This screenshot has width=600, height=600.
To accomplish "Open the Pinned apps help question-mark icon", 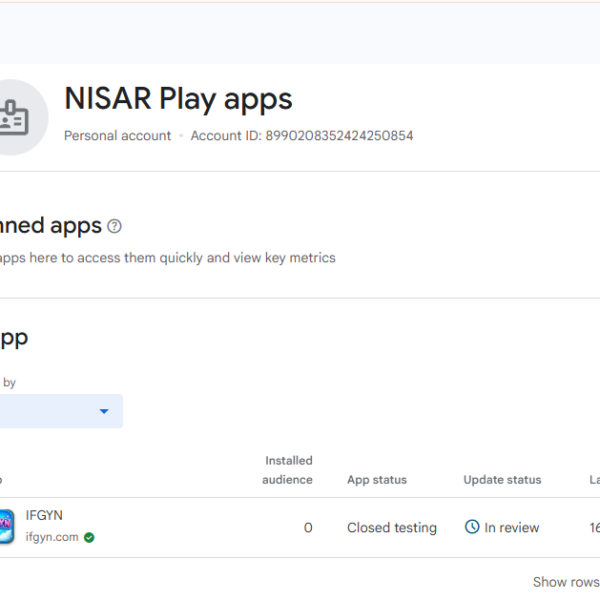I will pos(114,226).
